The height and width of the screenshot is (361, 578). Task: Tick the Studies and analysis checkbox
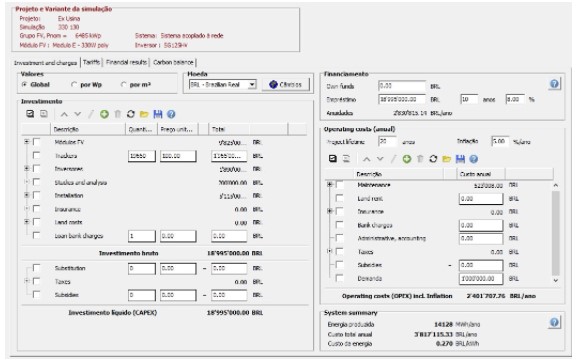point(36,182)
